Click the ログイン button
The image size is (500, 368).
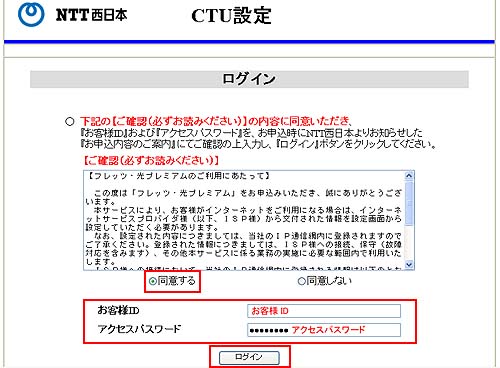click(249, 357)
